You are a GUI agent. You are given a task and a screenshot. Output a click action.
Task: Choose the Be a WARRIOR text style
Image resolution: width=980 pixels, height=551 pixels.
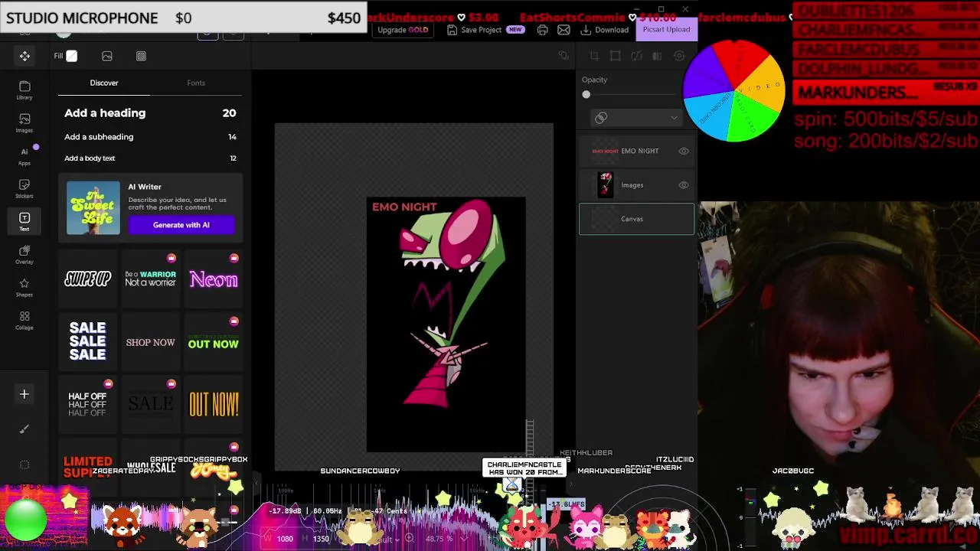151,279
